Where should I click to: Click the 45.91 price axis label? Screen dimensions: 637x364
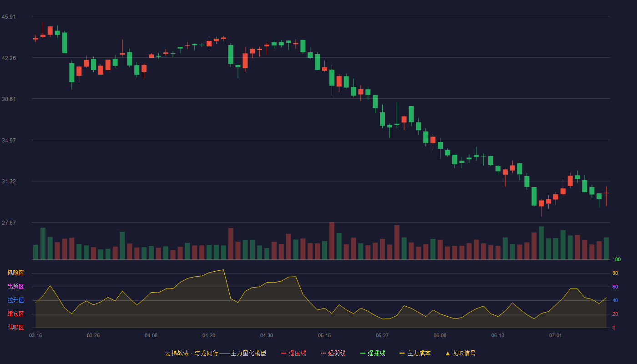coord(9,17)
